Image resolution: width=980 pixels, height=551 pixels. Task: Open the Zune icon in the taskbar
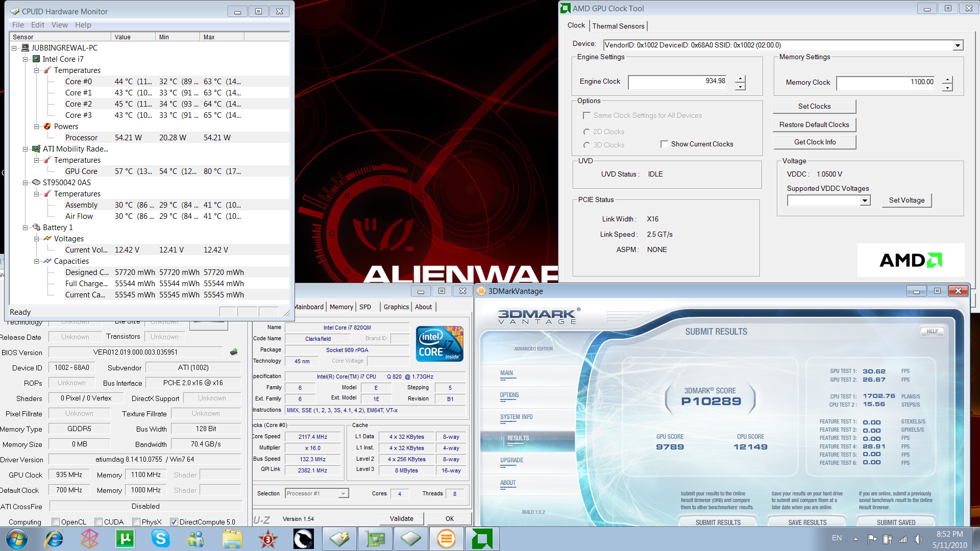click(89, 539)
